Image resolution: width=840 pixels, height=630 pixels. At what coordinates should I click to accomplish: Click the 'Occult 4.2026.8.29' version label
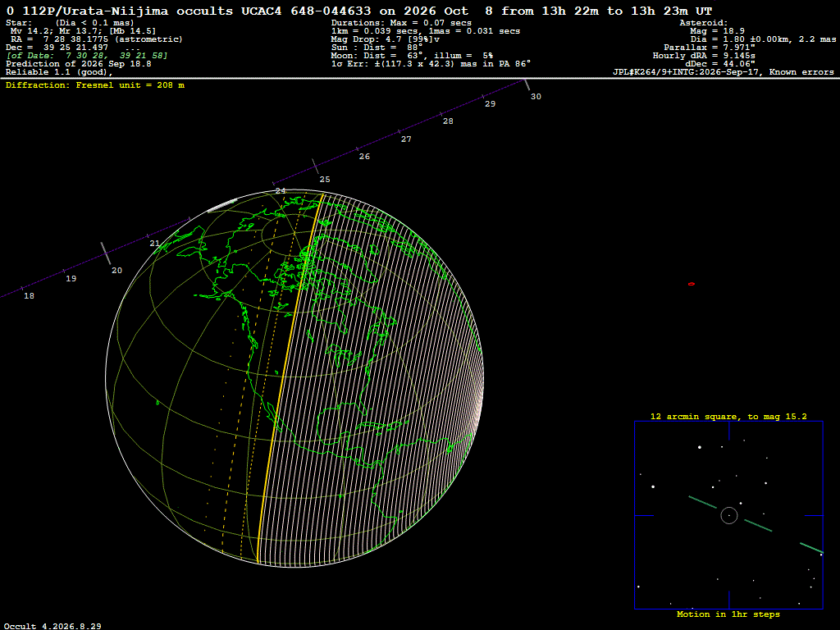52,626
